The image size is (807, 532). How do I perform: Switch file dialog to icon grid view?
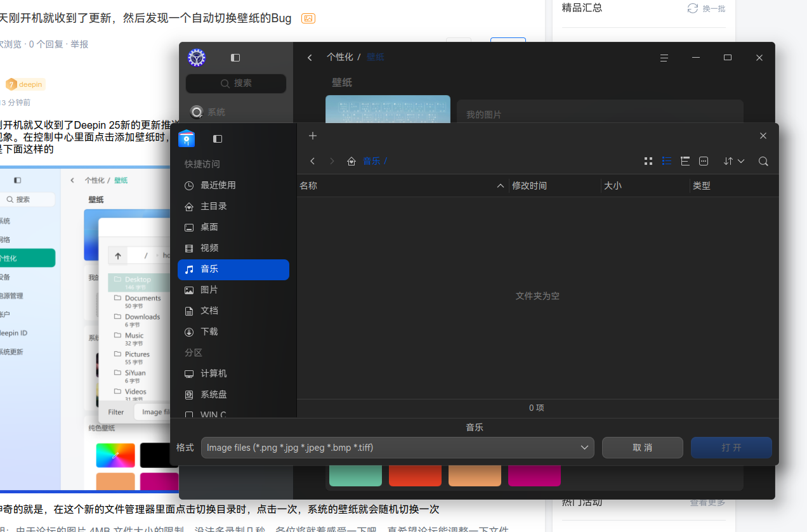click(648, 161)
